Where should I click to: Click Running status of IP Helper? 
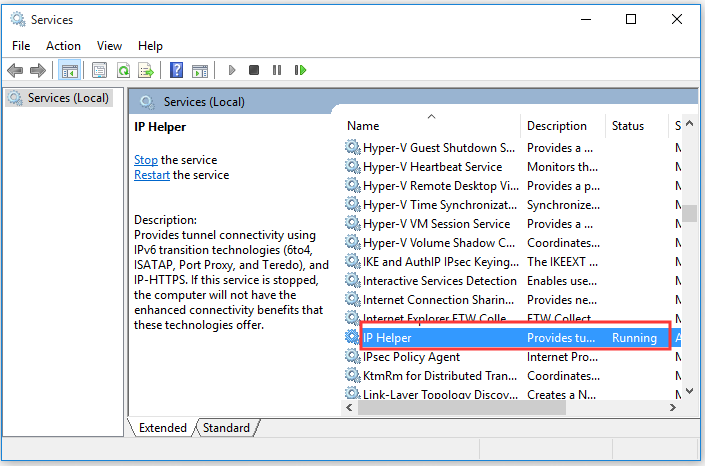click(634, 338)
